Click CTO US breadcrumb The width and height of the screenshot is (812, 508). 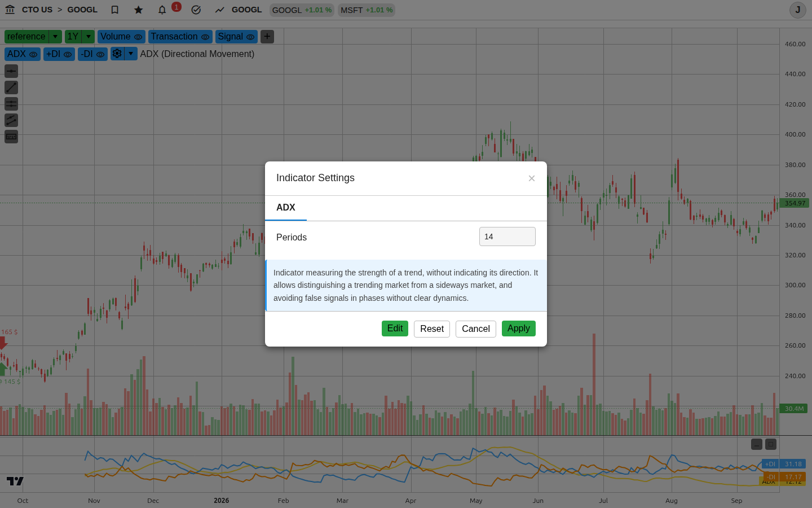pyautogui.click(x=37, y=10)
